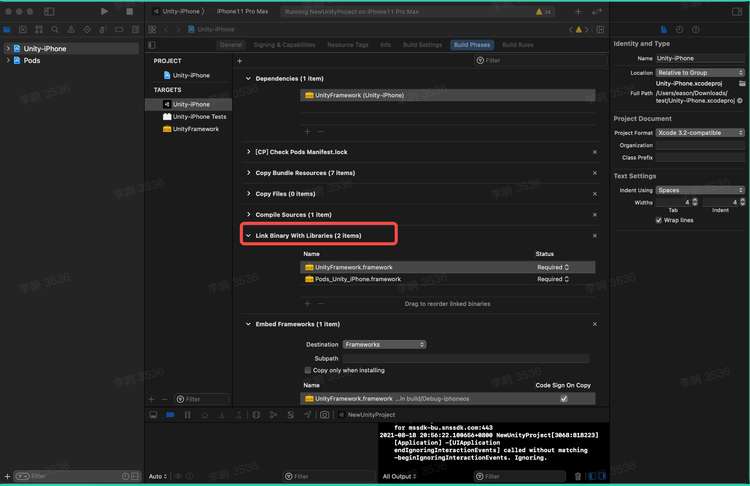Viewport: 750px width, 486px height.
Task: Select the UnityFramework target
Action: pyautogui.click(x=195, y=129)
